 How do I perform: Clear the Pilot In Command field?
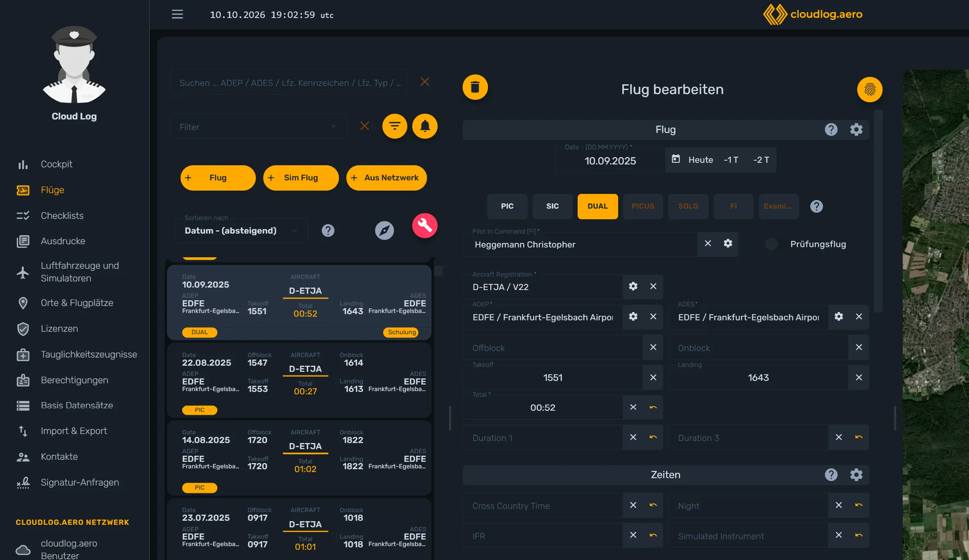(708, 243)
